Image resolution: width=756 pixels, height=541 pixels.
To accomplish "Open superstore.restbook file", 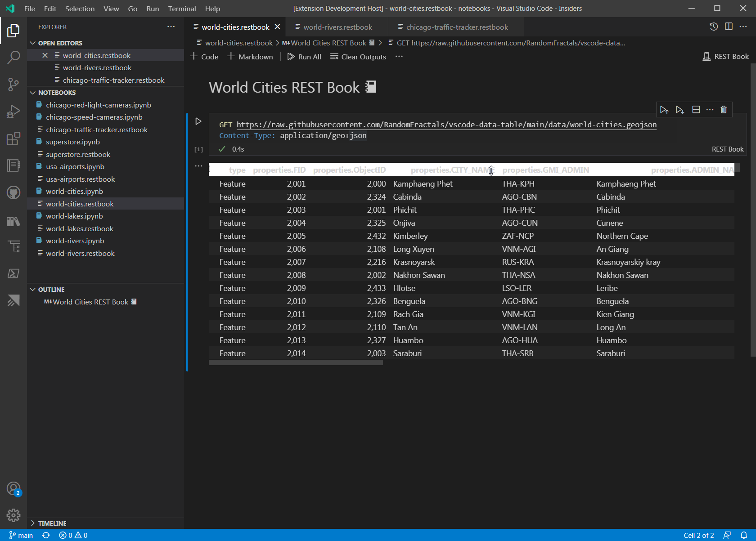I will pos(78,154).
